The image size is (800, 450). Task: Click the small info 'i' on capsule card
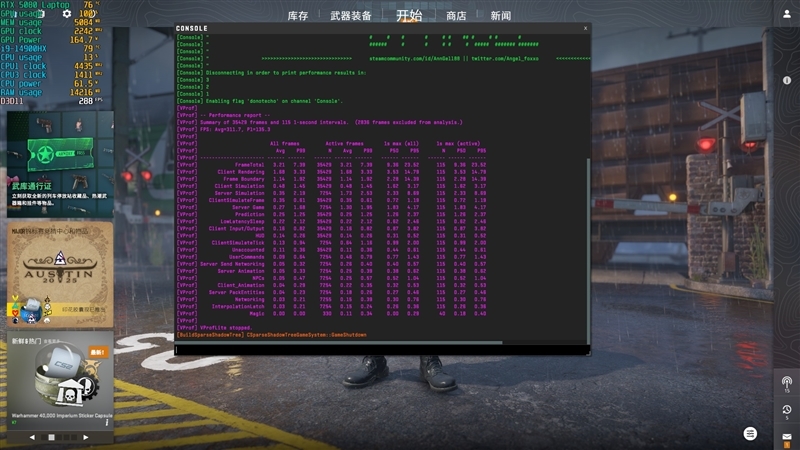pos(107,422)
